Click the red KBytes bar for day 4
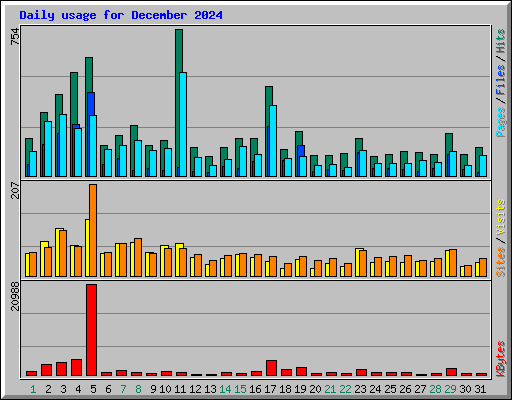The height and width of the screenshot is (400, 512). [76, 367]
